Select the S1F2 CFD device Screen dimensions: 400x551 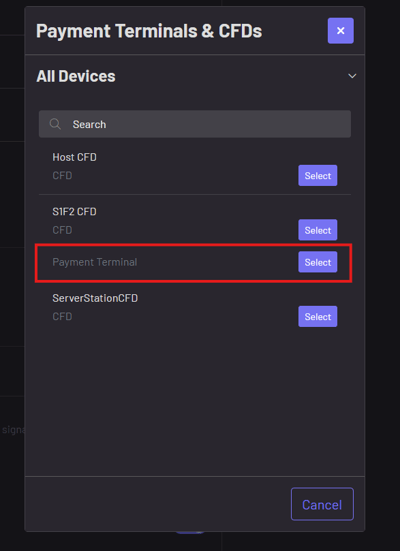[x=318, y=230]
